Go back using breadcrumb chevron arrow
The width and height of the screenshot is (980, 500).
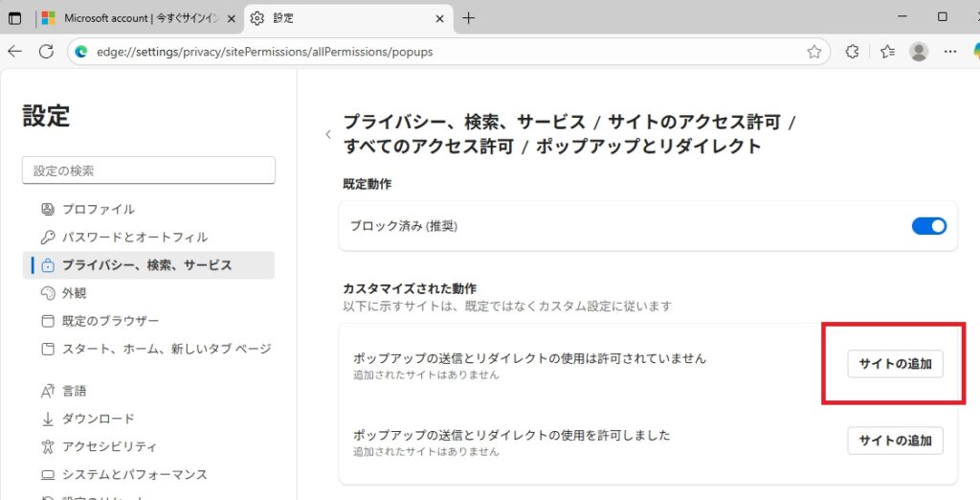click(328, 135)
